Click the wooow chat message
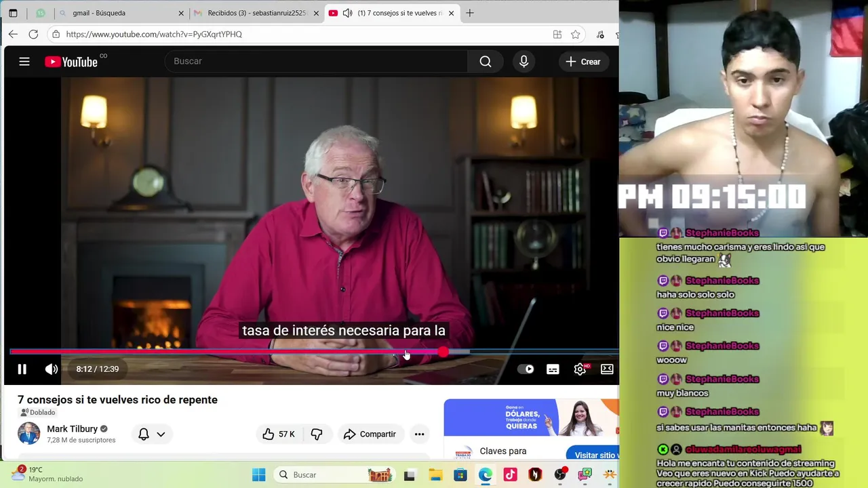This screenshot has height=488, width=868. (672, 360)
